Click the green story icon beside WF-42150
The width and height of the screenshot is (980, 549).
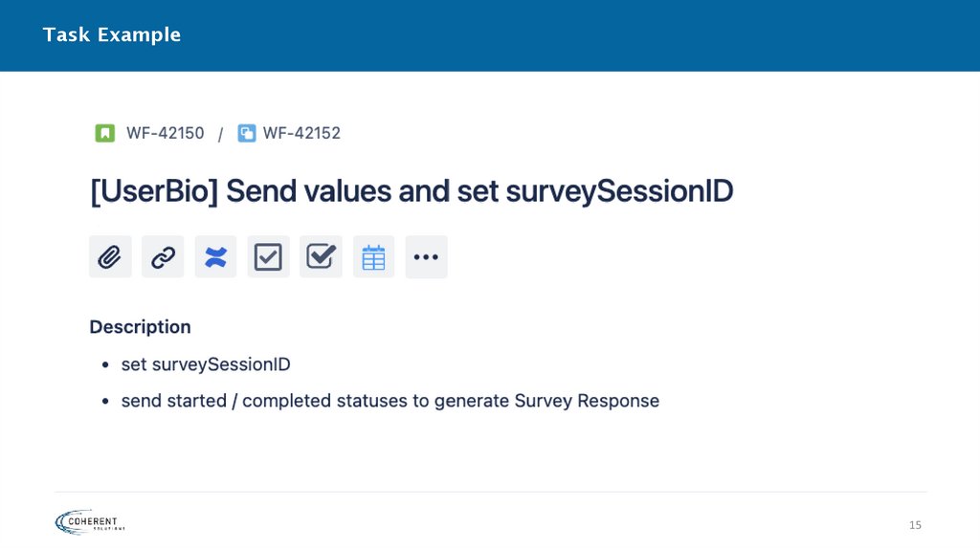pos(104,133)
